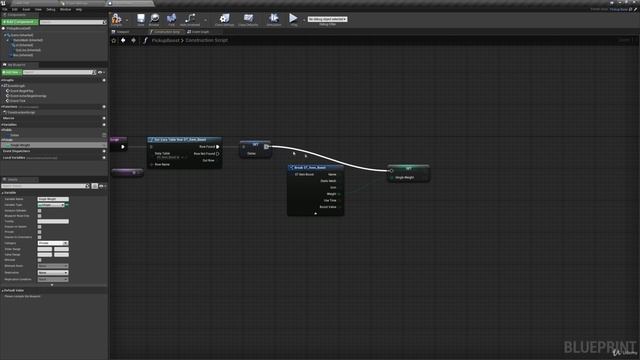Open the Category dropdown in Details
Image resolution: width=640 pixels, height=360 pixels.
[x=53, y=243]
